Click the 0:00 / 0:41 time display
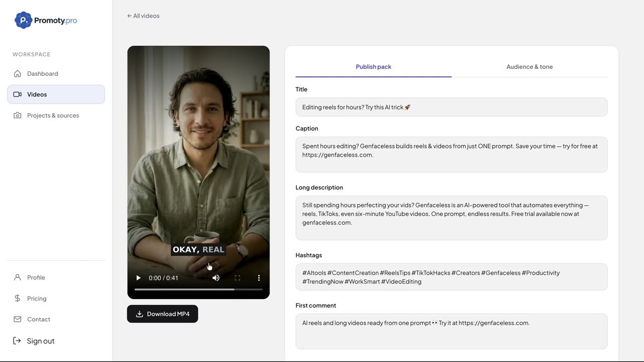 coord(164,278)
